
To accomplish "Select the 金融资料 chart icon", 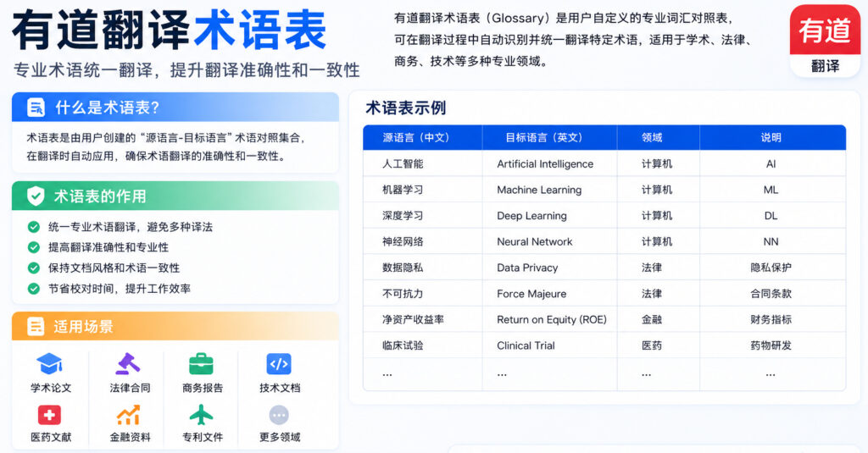I will pos(129,415).
